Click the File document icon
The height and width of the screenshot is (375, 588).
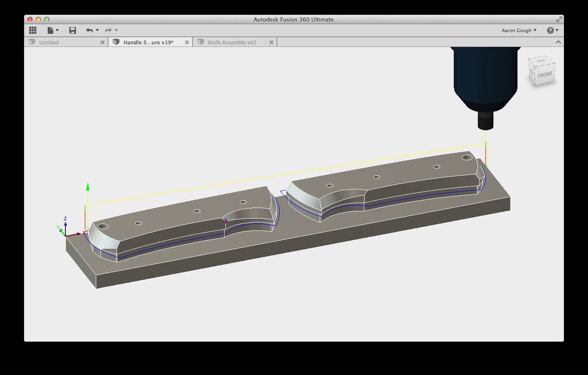pos(51,30)
